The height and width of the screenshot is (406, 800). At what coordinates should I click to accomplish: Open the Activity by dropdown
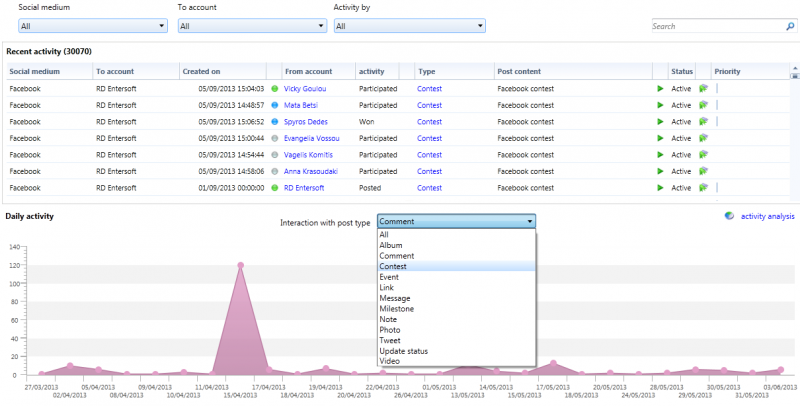(410, 26)
